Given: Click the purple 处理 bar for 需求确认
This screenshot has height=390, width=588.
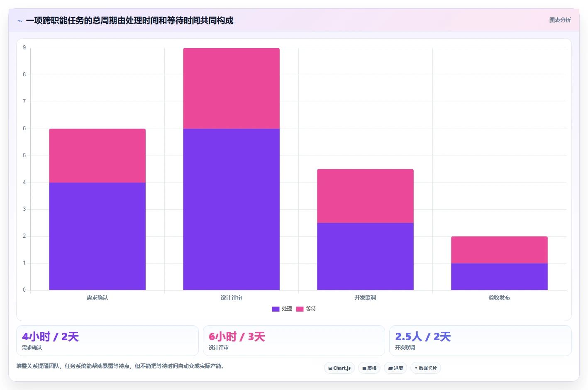Looking at the screenshot, I should pyautogui.click(x=97, y=236).
